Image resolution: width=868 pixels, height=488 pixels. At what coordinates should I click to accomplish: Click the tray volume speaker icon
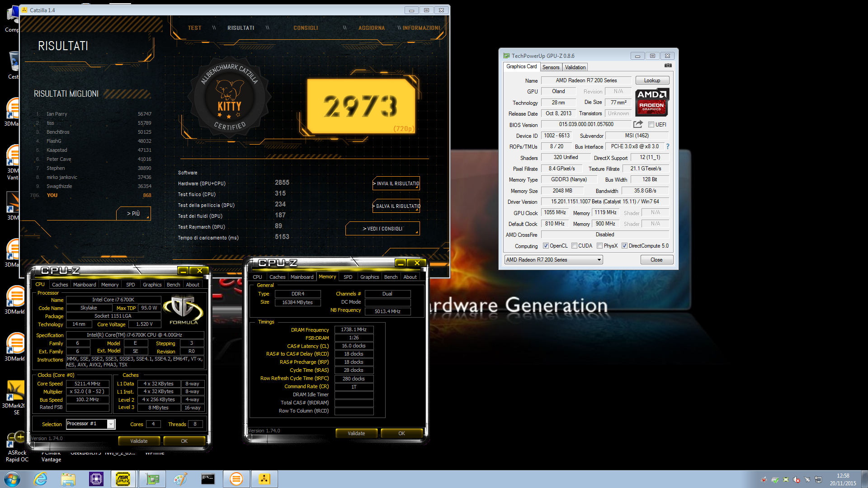(796, 480)
